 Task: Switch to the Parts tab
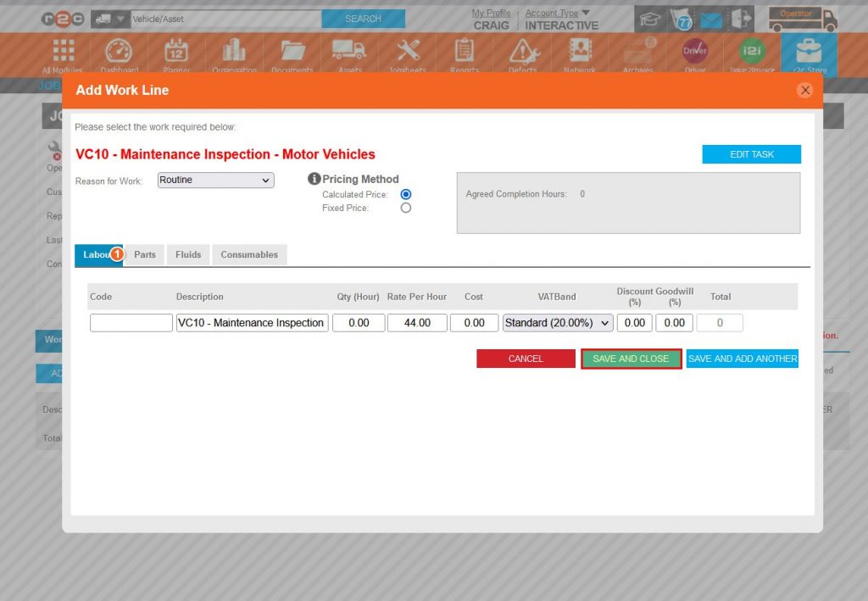tap(145, 254)
